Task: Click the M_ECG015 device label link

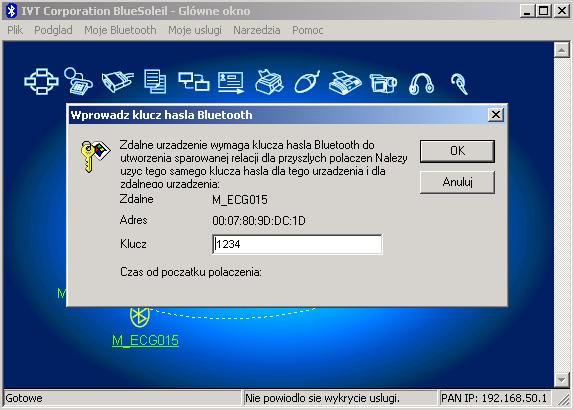Action: pos(145,340)
